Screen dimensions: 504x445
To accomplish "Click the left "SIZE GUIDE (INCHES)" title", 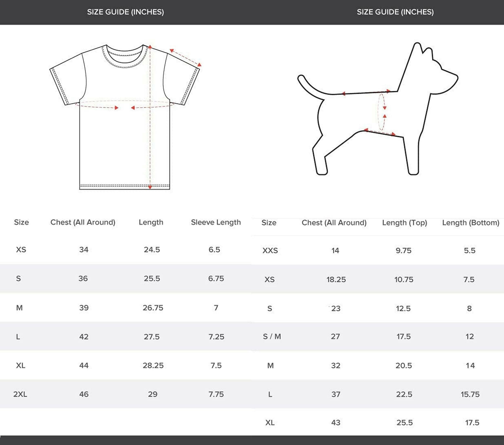I will [125, 12].
